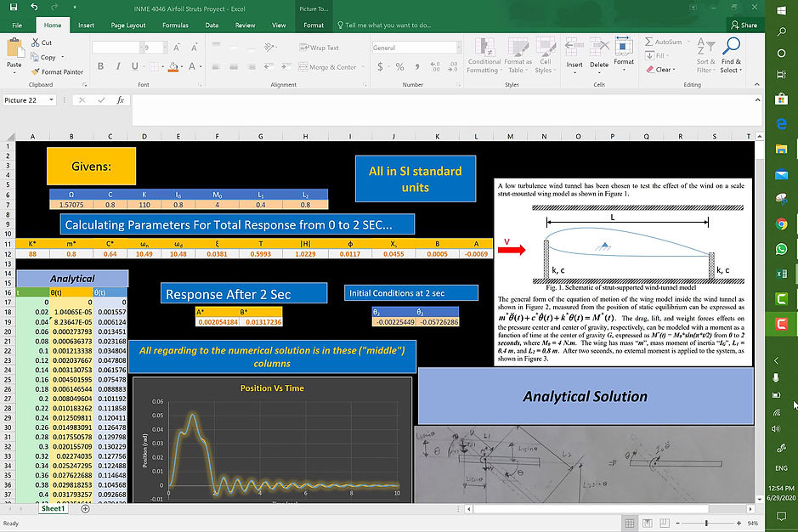
Task: Toggle Underline formatting
Action: pos(135,66)
